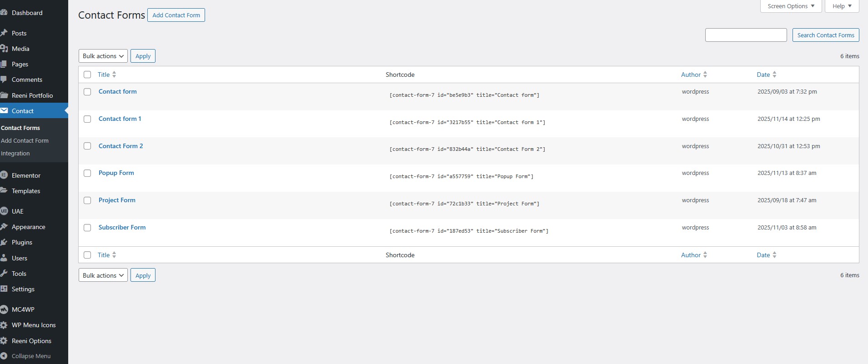Check the Popup Form row checkbox
868x364 pixels.
coord(87,173)
